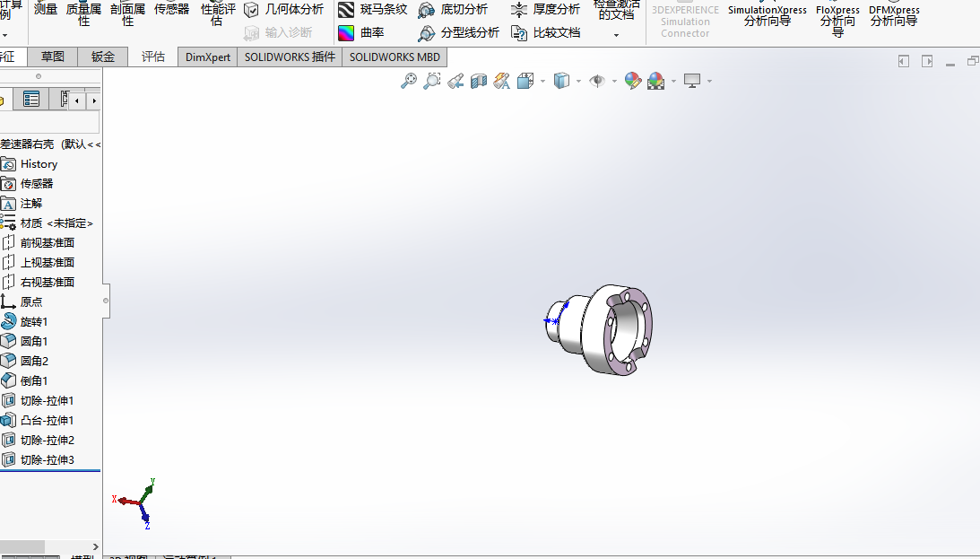Image resolution: width=980 pixels, height=559 pixels.
Task: Switch to SOLIDWORKS 插件 tab
Action: (290, 57)
